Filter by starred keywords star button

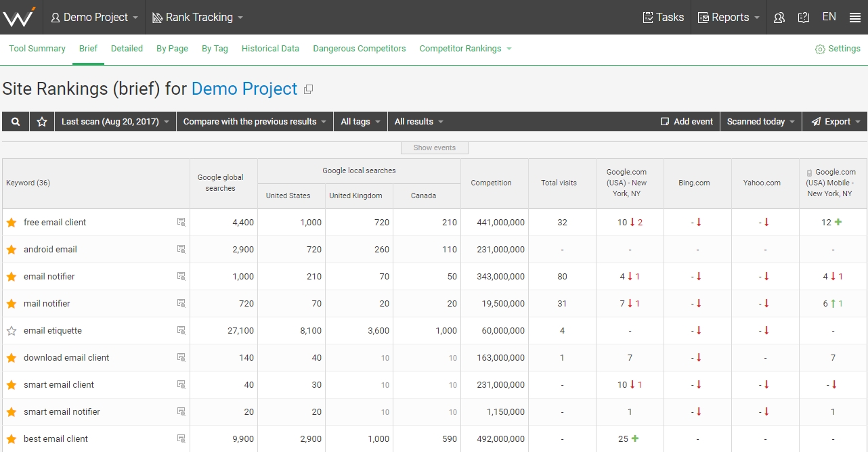[x=42, y=122]
